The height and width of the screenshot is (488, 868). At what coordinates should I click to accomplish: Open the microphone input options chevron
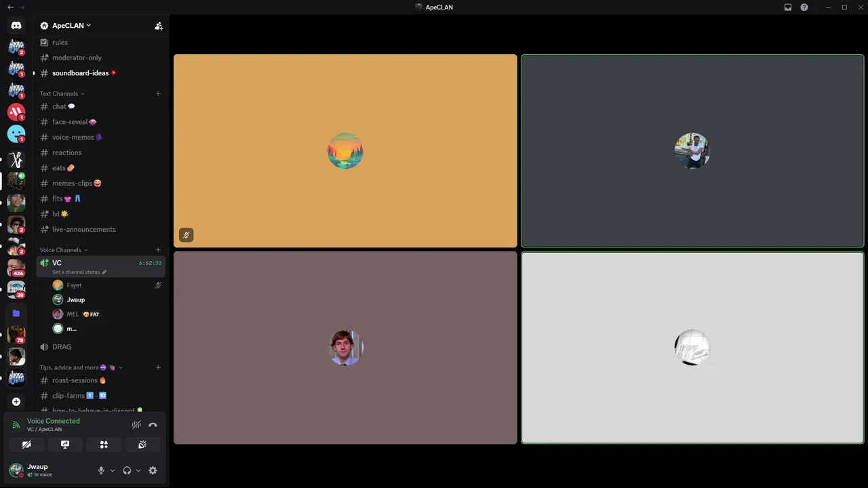[x=113, y=470]
